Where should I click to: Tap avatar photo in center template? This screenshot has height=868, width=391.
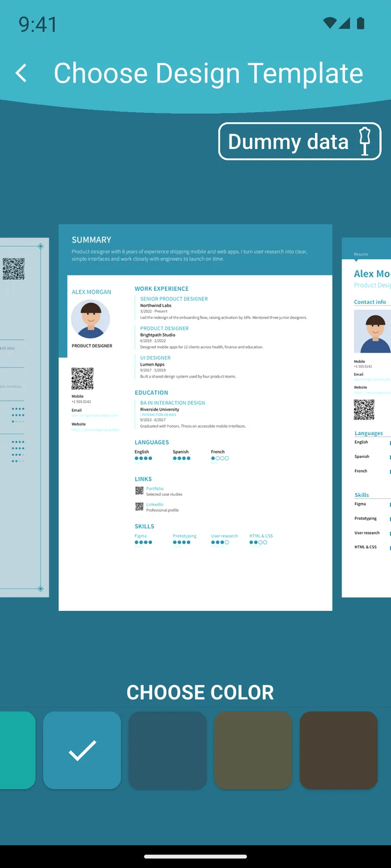(x=91, y=320)
